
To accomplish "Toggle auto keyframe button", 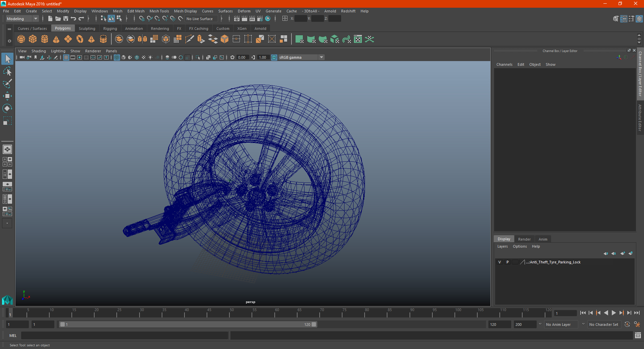I will click(627, 325).
